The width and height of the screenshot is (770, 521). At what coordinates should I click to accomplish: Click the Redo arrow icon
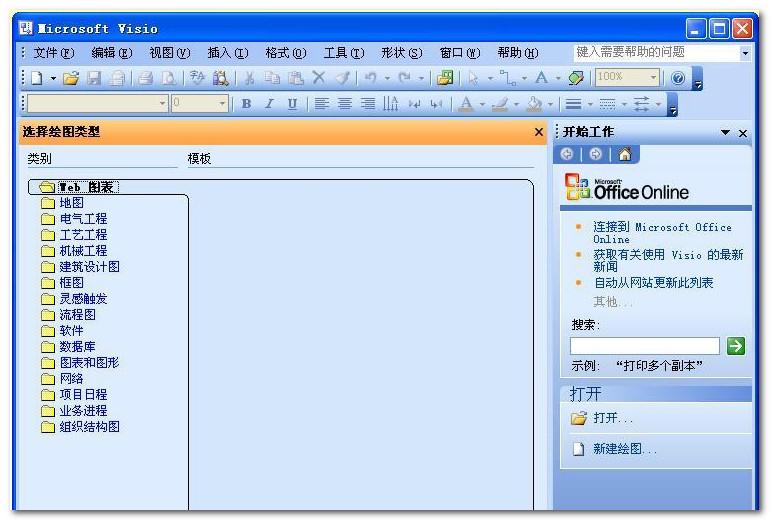(x=405, y=78)
